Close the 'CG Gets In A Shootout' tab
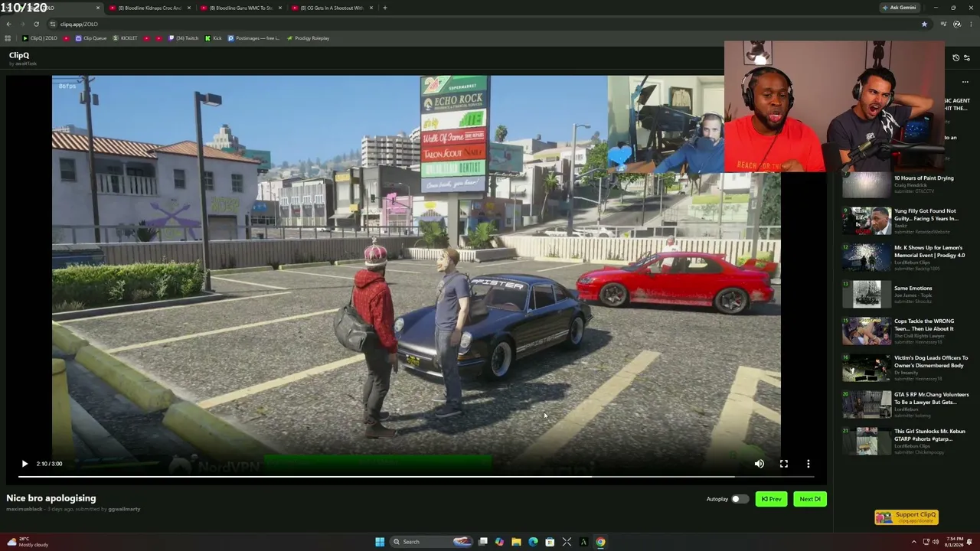Viewport: 980px width, 551px height. [371, 8]
